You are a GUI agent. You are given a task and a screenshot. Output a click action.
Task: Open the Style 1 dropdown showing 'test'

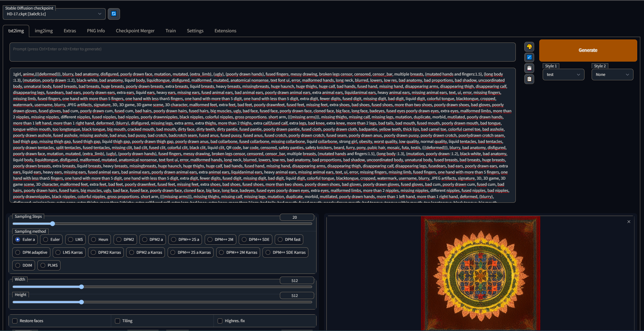coord(563,75)
